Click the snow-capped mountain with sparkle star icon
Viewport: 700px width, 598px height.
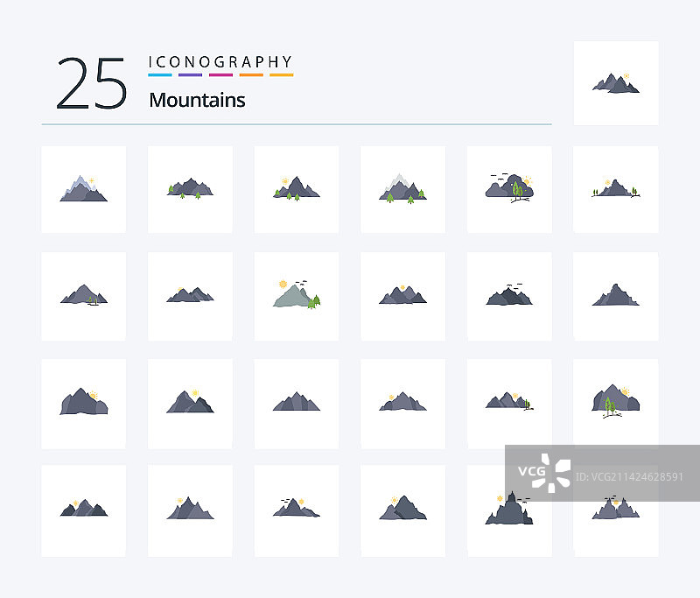[83, 188]
